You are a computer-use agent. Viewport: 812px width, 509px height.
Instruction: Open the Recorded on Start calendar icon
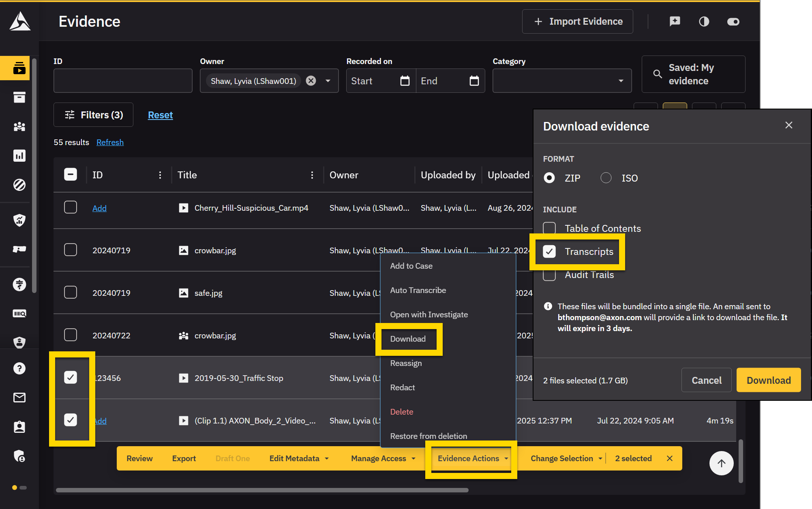pyautogui.click(x=405, y=81)
